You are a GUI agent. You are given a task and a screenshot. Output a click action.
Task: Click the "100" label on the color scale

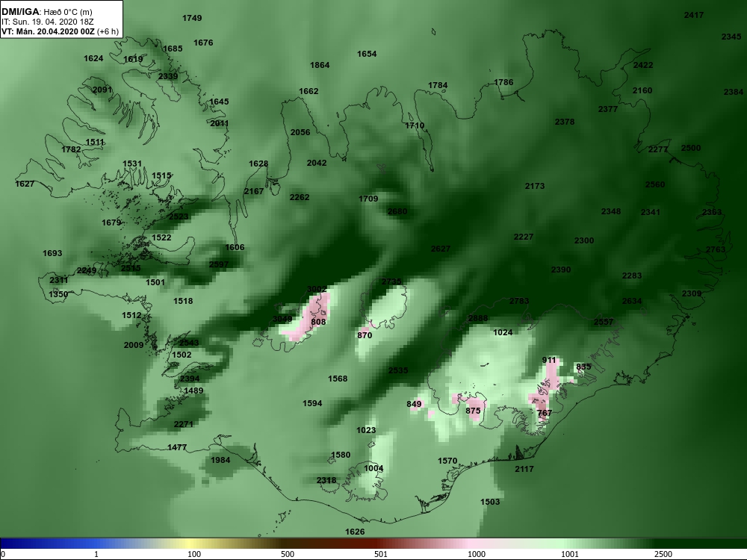pos(194,554)
